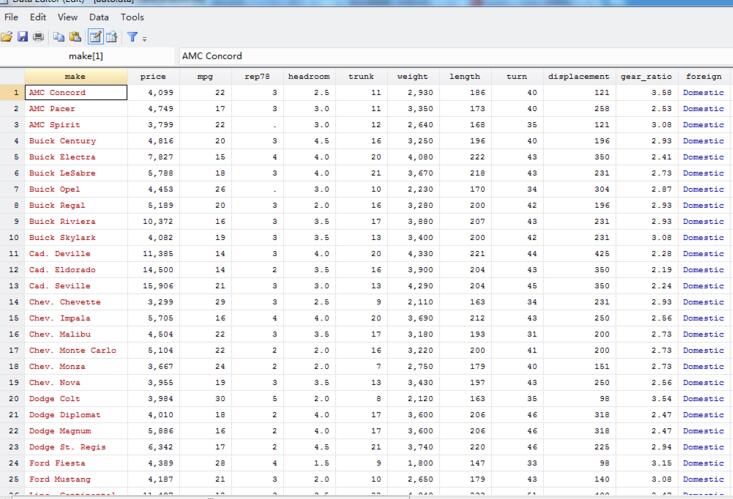Click the Dodge Colt cell
This screenshot has height=499, width=733.
(76, 399)
